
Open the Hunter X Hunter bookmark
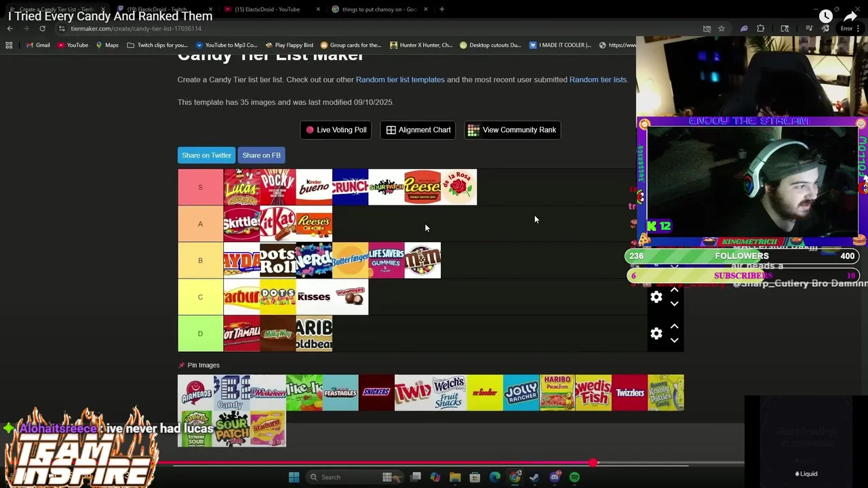421,45
